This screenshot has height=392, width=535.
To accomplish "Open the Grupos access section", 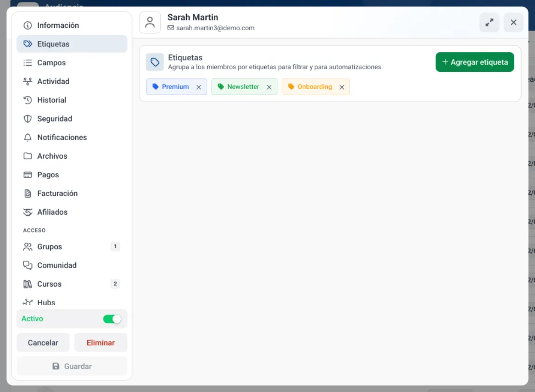I will pos(72,246).
